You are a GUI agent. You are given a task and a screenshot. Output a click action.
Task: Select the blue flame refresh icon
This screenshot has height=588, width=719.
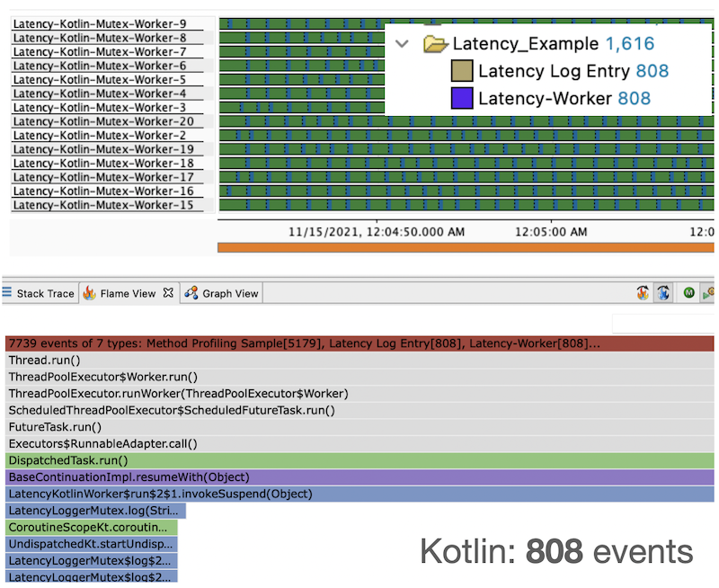click(662, 292)
